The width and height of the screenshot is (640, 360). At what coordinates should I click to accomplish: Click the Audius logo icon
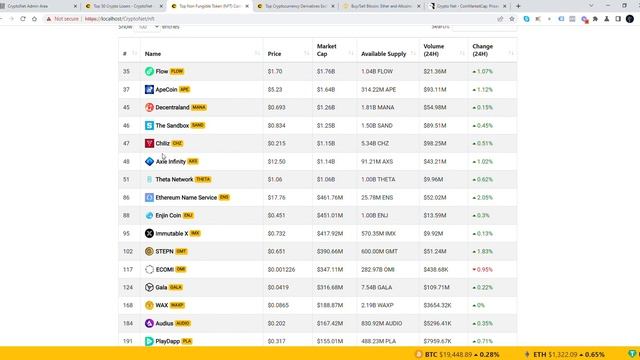point(149,323)
